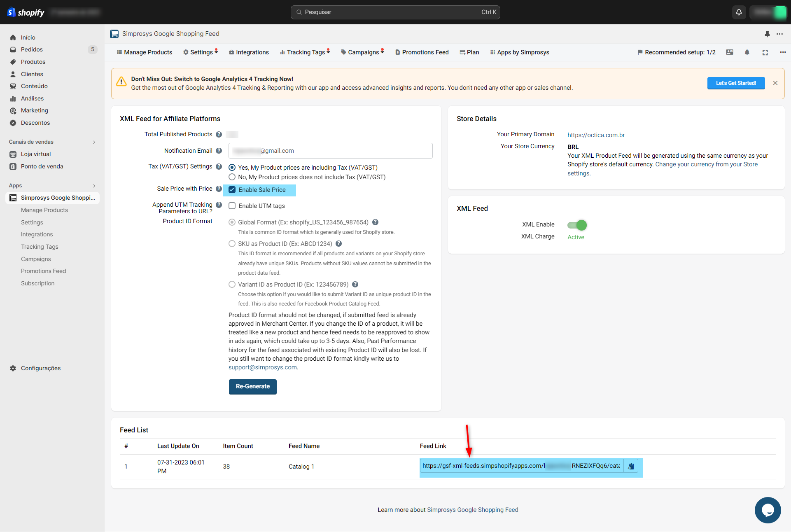
Task: Open the toolbar overflow dots menu
Action: [783, 52]
